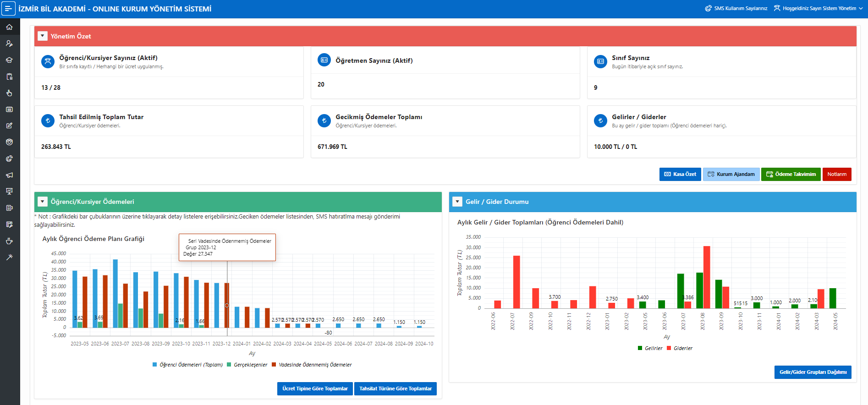Open the calendar icon in sidebar
Screen dimensions: 868x405
coord(9,109)
